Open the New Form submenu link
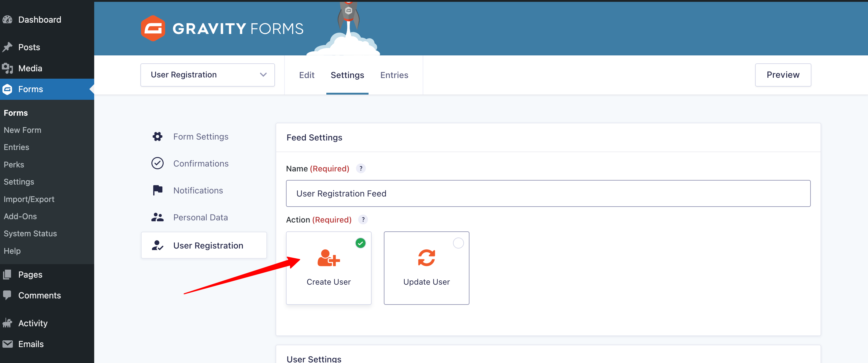This screenshot has width=868, height=363. tap(23, 130)
